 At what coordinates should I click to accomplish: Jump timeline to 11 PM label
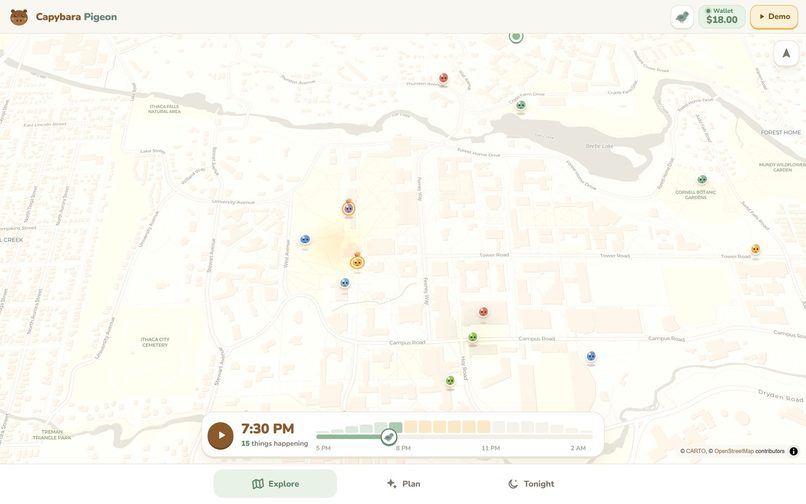490,448
